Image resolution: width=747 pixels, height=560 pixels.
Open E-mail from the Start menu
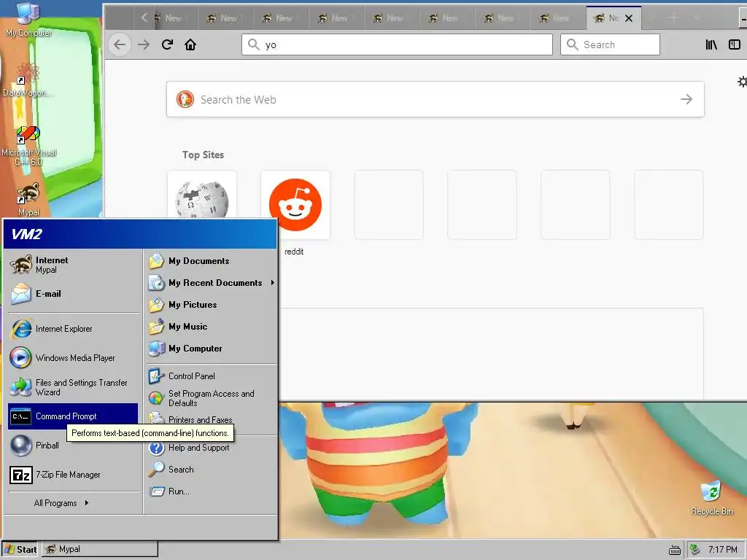pos(73,294)
